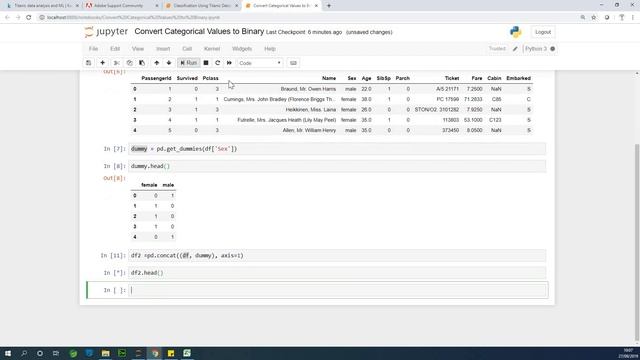This screenshot has height=360, width=640.
Task: Click the pd.concat code cell
Action: pos(337,256)
